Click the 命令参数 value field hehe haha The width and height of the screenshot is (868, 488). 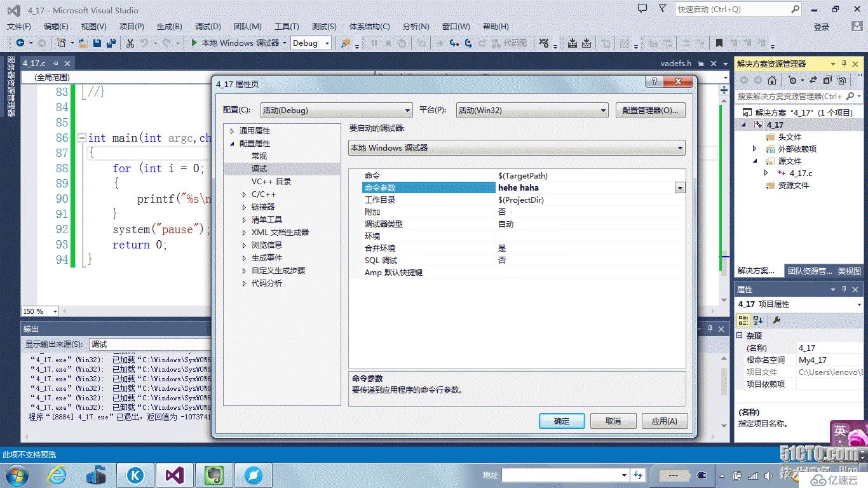click(x=585, y=188)
